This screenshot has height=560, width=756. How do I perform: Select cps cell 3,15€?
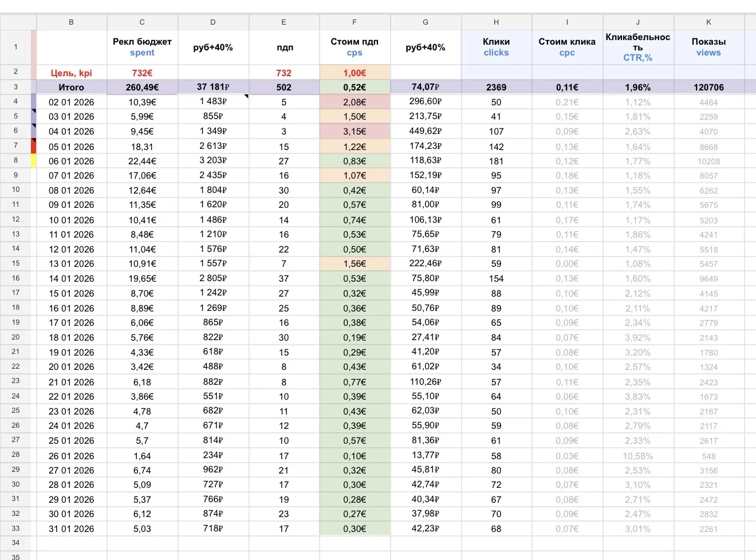[355, 131]
